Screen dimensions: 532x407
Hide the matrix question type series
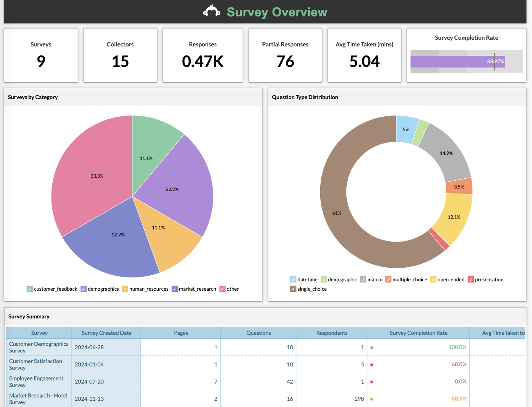[363, 279]
